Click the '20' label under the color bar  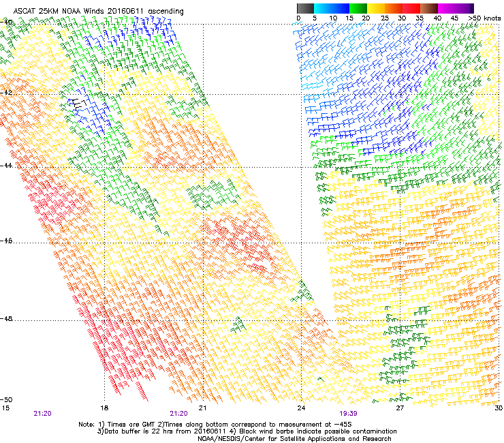pyautogui.click(x=366, y=18)
